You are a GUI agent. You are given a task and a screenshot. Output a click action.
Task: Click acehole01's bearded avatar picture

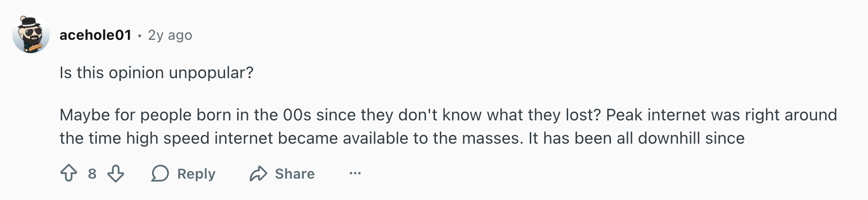[x=31, y=34]
